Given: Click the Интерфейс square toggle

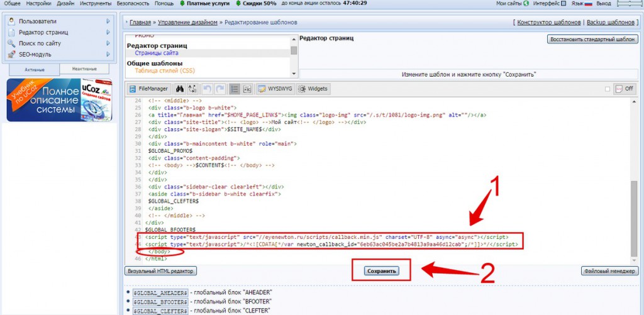Looking at the screenshot, I should coord(563,3).
